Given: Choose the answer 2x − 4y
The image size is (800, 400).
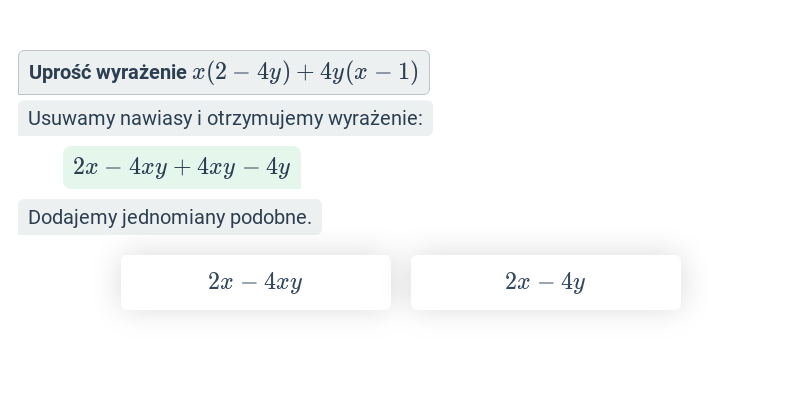Looking at the screenshot, I should [x=546, y=282].
